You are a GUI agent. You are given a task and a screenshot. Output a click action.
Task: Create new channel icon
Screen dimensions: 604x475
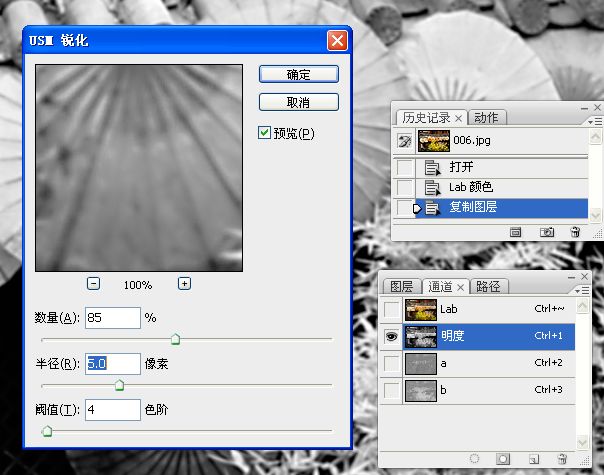534,459
